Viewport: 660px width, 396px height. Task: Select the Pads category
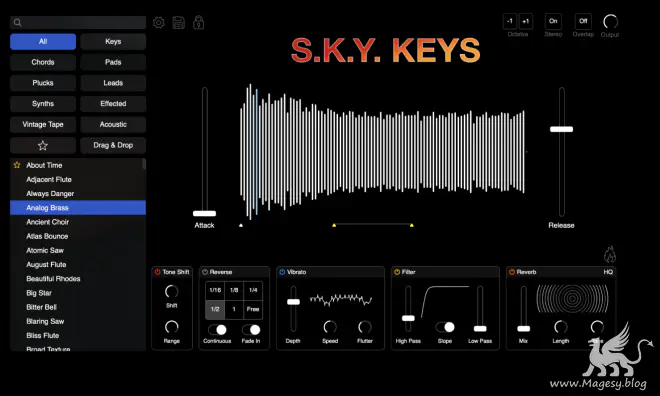(113, 62)
